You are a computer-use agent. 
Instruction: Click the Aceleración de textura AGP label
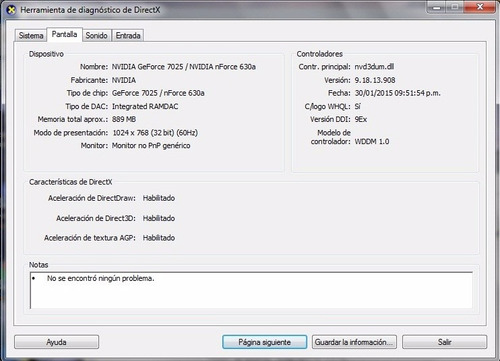[x=90, y=238]
